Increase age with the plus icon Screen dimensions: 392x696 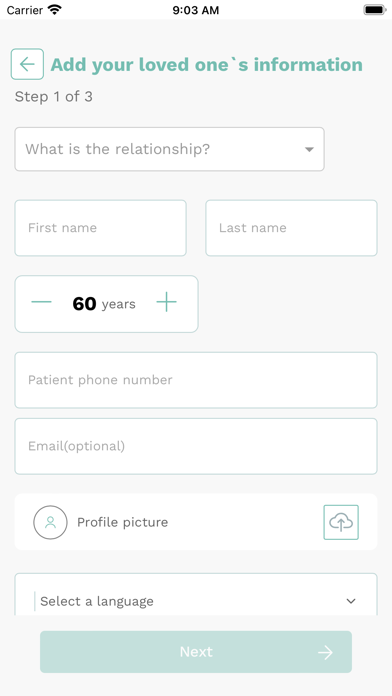tap(166, 302)
